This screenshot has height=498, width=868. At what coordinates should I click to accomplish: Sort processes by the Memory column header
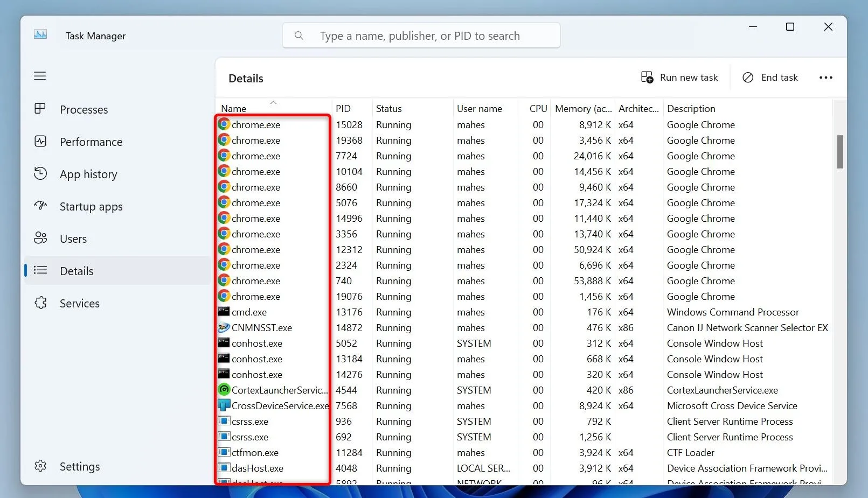[582, 108]
